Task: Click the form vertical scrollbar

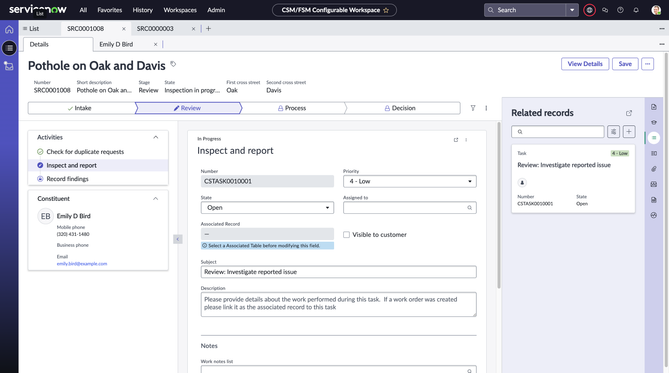Action: (x=498, y=205)
